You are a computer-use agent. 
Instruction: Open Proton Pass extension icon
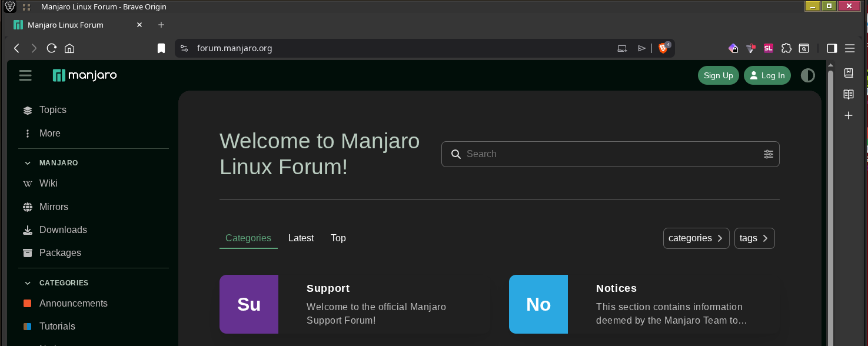(733, 48)
